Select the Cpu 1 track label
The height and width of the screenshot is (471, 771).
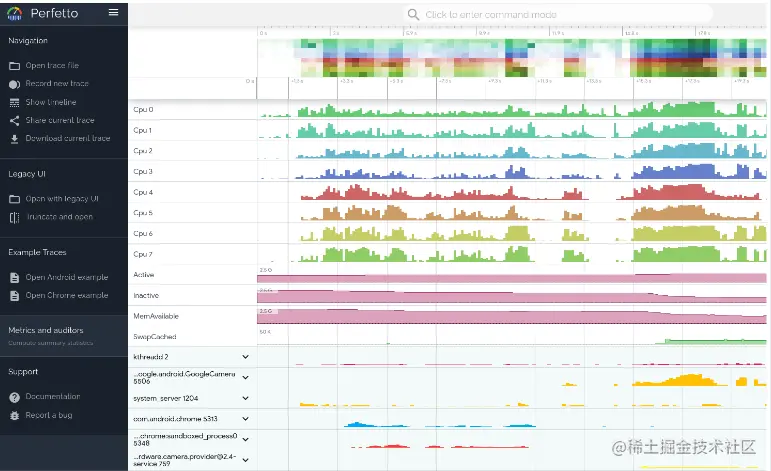click(x=143, y=130)
